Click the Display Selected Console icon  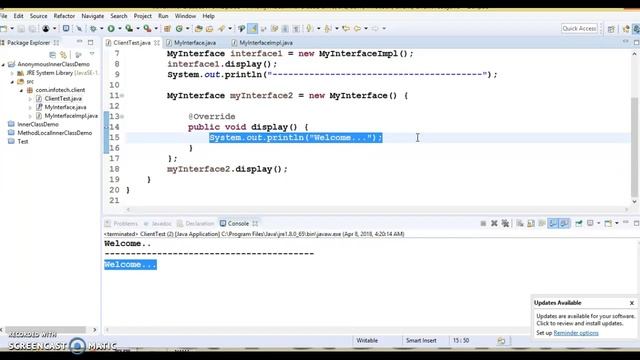(x=590, y=223)
